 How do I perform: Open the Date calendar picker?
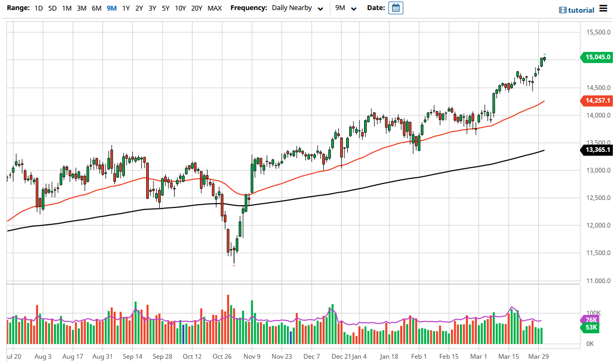[396, 8]
